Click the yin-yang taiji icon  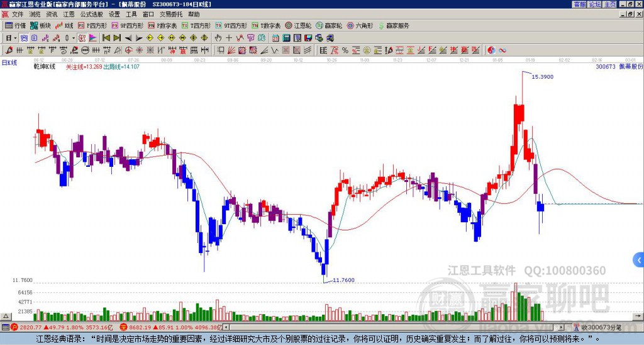point(491,50)
